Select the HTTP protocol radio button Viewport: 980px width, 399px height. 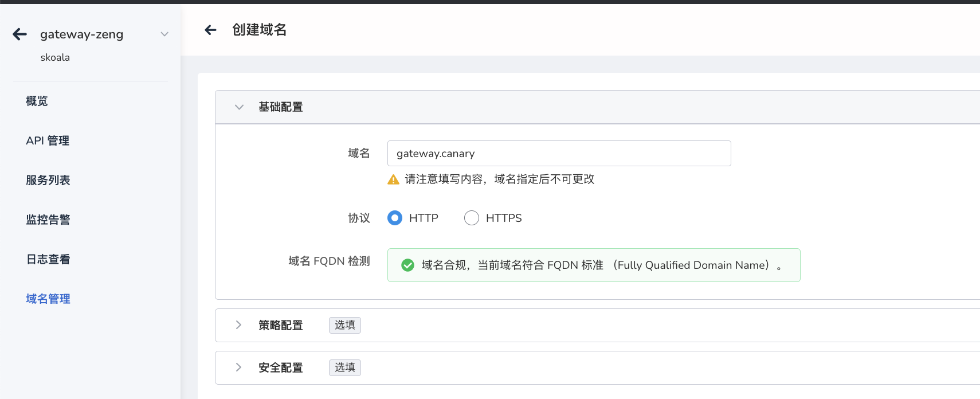click(x=395, y=218)
